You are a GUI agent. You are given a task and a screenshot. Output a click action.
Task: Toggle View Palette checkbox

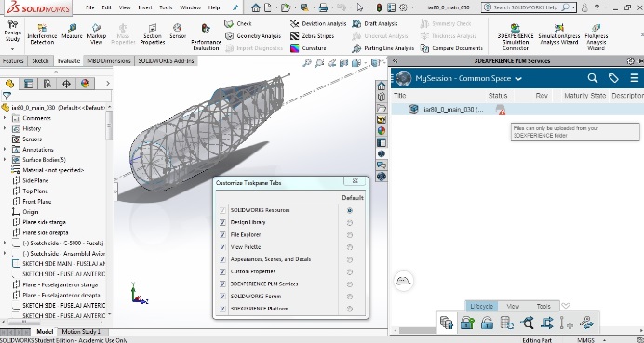point(222,247)
